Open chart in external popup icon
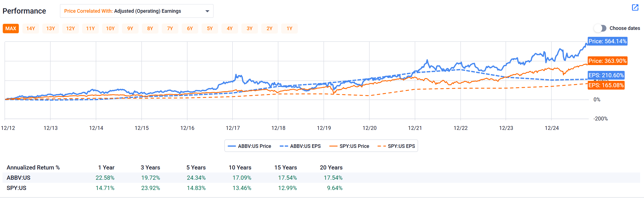Screen dimensions: 644x198 click(x=635, y=7)
